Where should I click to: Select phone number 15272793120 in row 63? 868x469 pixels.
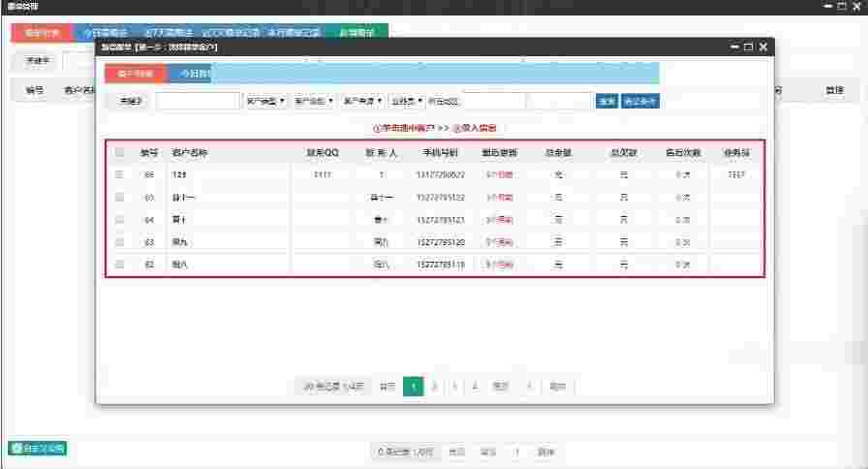441,242
